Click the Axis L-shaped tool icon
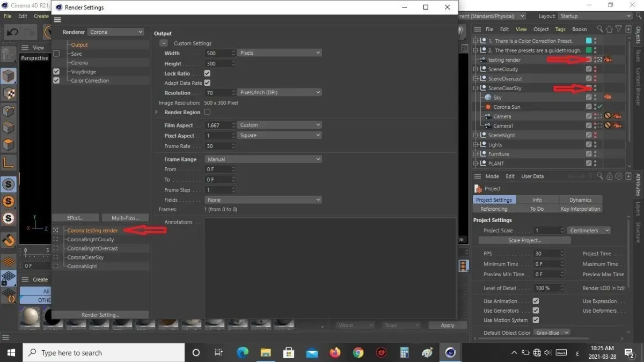 click(x=9, y=162)
